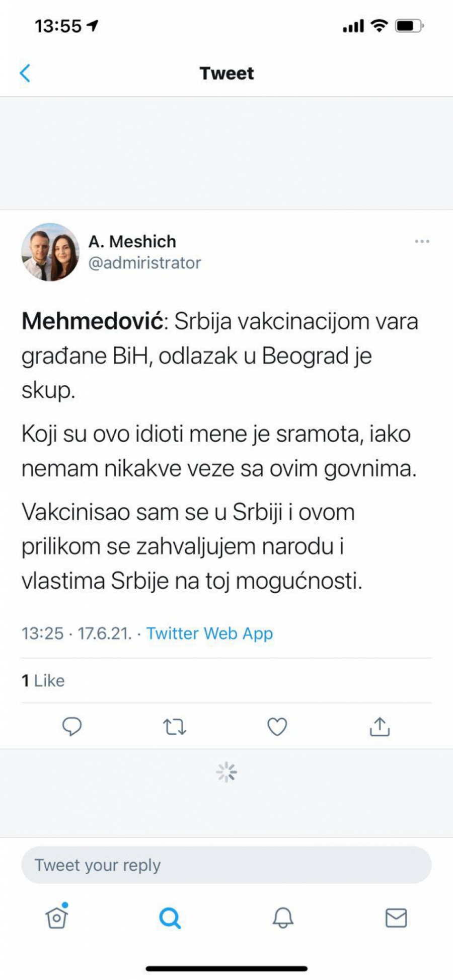453x980 pixels.
Task: Open the Twitter Web App source link
Action: coord(209,633)
